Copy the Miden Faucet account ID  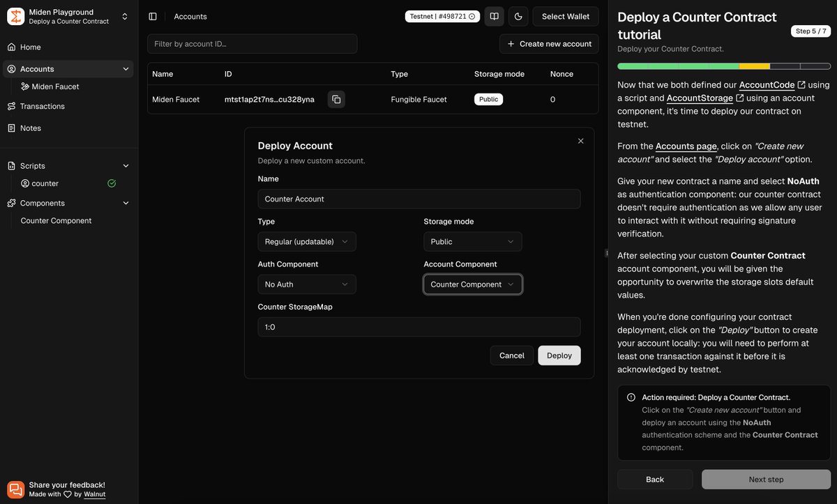tap(336, 100)
